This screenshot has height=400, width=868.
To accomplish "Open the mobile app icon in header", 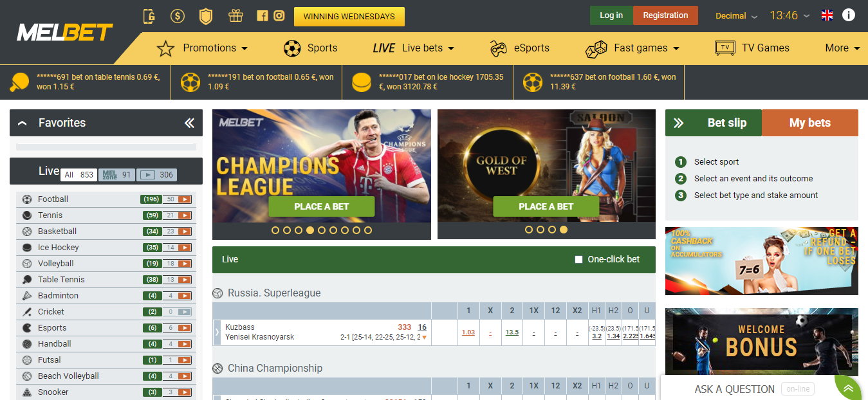I will point(149,16).
